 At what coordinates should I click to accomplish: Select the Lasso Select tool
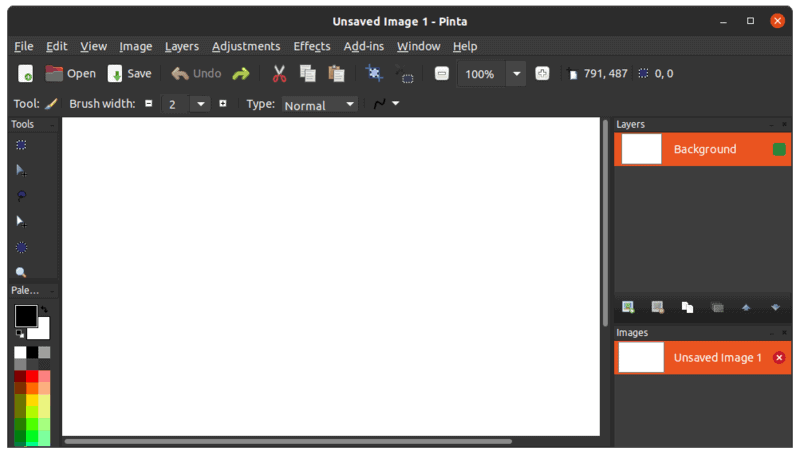[x=21, y=195]
